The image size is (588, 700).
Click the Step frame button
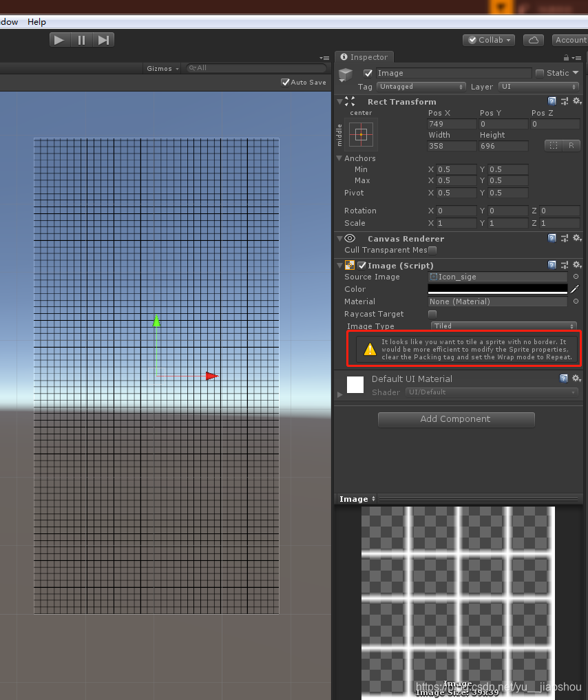pyautogui.click(x=103, y=40)
